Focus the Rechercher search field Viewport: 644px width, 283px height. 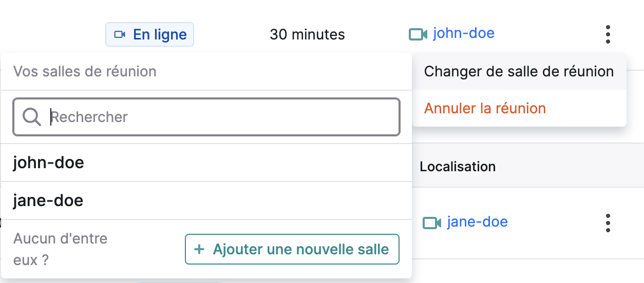tap(206, 117)
